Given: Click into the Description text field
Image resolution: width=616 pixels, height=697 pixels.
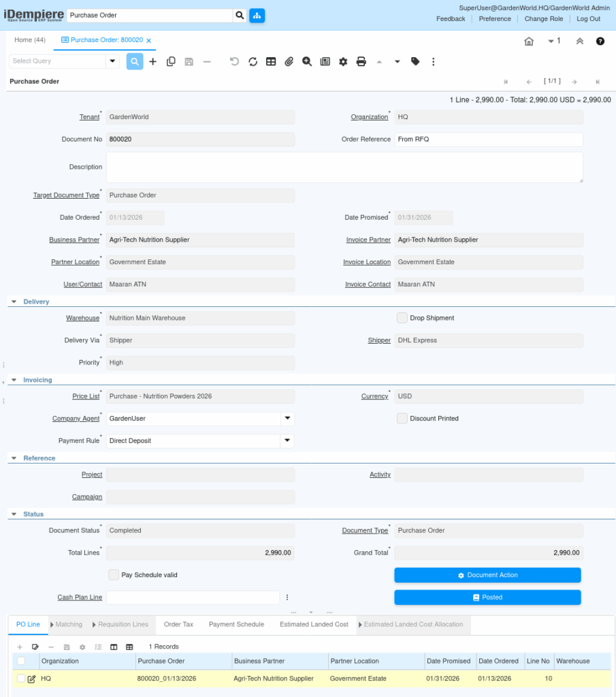Looking at the screenshot, I should (344, 167).
